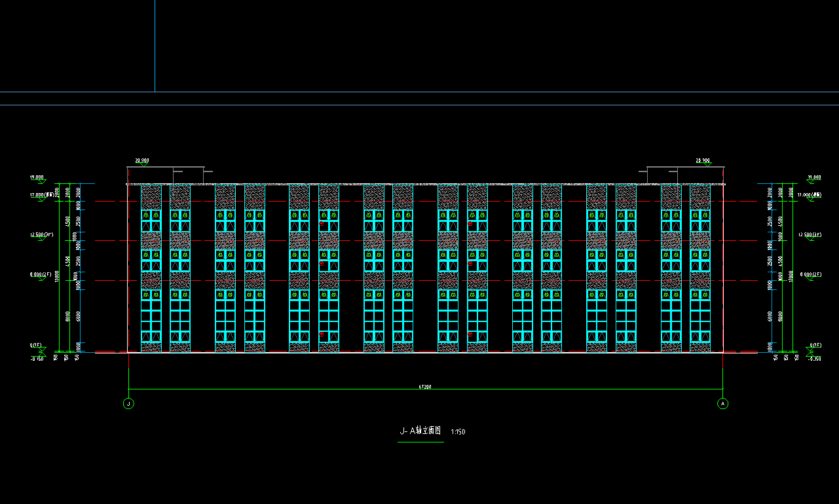839x504 pixels.
Task: Click the J axis bubble marker
Action: [x=128, y=403]
